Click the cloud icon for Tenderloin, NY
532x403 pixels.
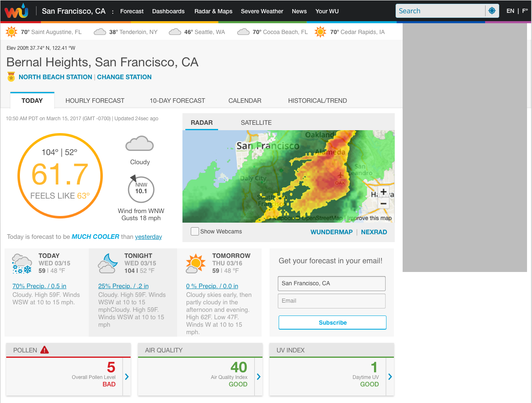(x=100, y=32)
